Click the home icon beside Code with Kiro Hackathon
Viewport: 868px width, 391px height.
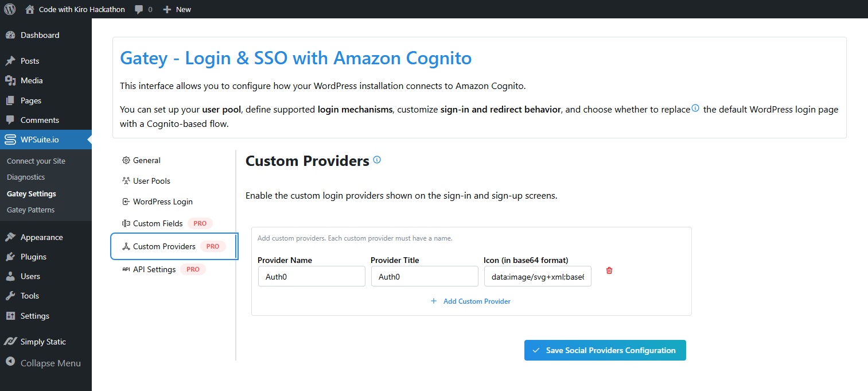(28, 9)
